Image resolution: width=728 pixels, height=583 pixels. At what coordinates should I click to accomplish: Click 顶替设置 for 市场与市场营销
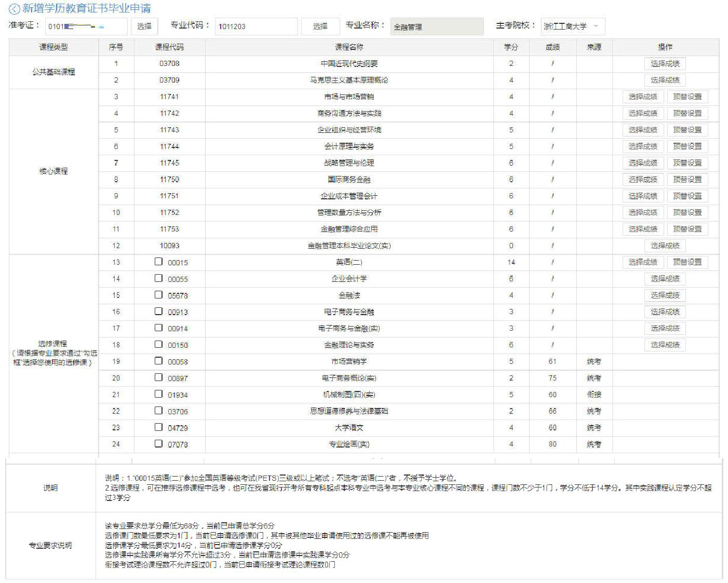click(687, 97)
